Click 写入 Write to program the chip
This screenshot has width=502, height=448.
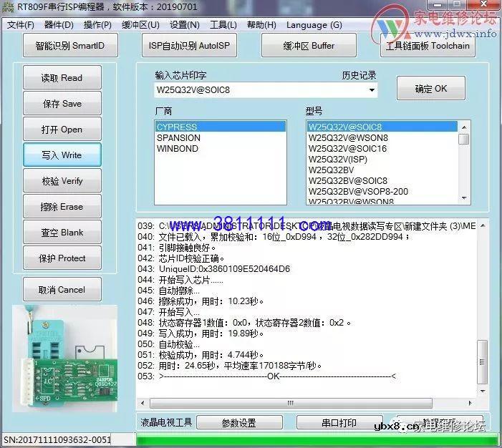62,155
